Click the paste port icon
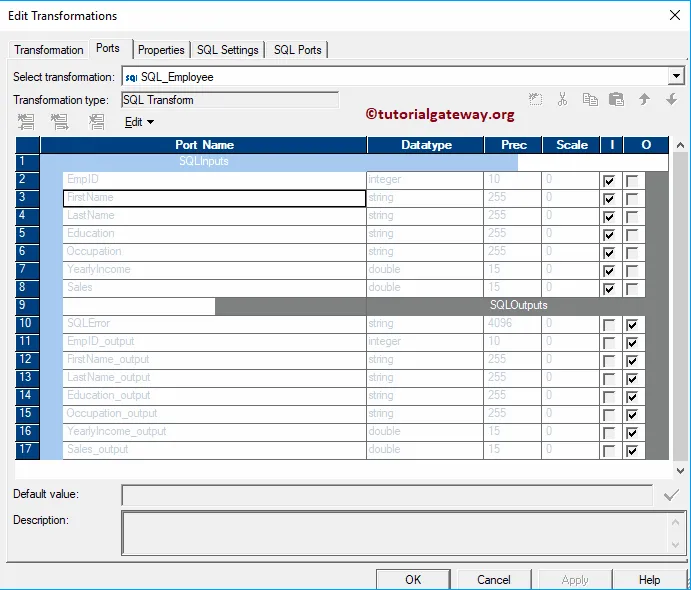 pos(617,100)
